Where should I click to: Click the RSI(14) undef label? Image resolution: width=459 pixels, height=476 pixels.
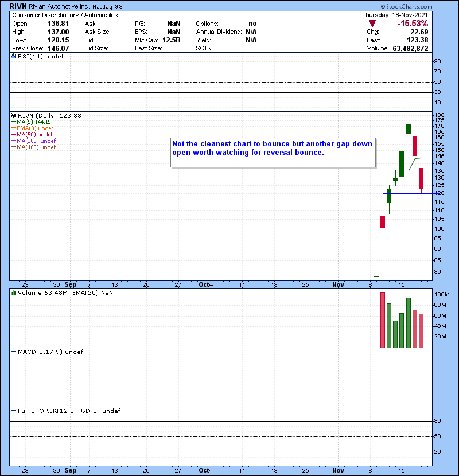pos(41,56)
